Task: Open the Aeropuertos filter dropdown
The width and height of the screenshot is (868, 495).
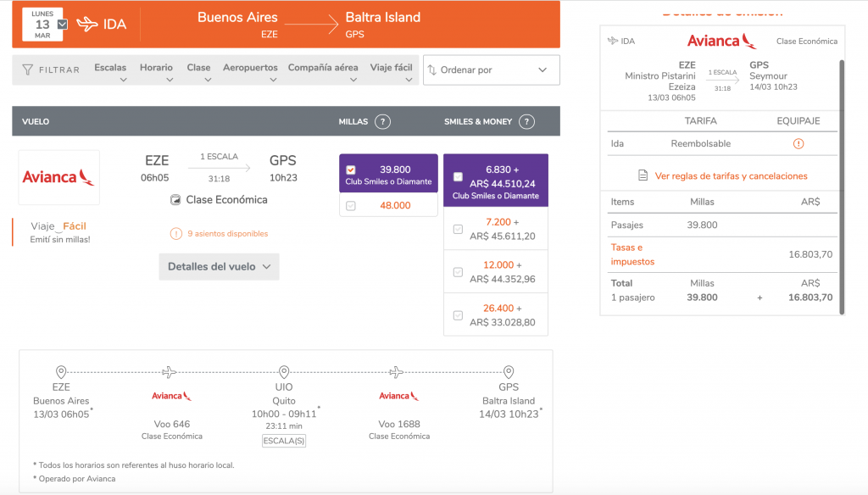Action: (x=250, y=71)
